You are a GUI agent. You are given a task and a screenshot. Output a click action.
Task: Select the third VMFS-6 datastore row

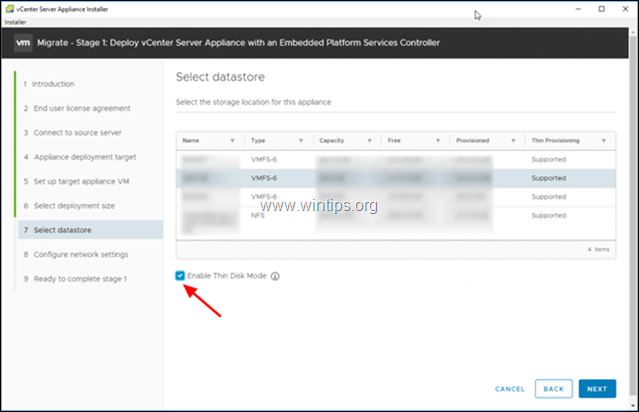pyautogui.click(x=396, y=197)
